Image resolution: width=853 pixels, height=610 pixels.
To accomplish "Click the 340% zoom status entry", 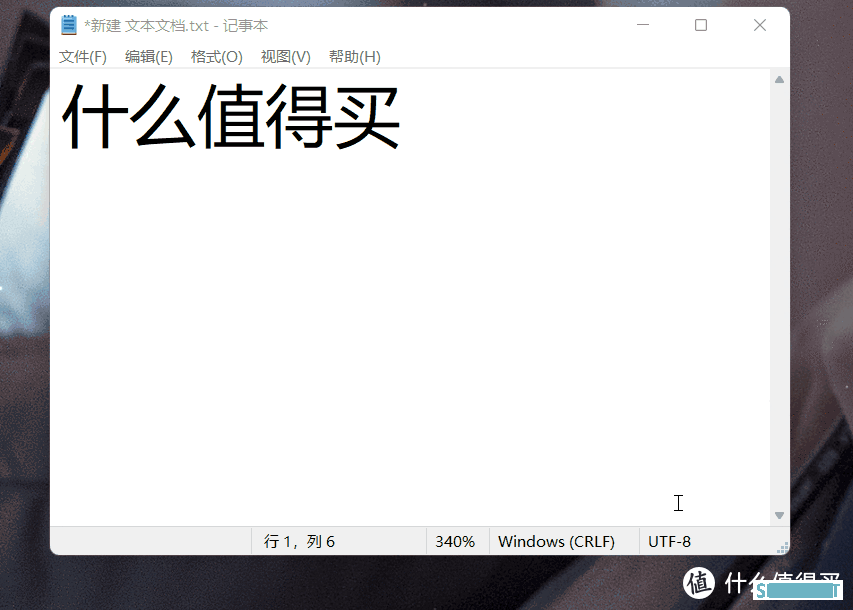I will pyautogui.click(x=455, y=541).
